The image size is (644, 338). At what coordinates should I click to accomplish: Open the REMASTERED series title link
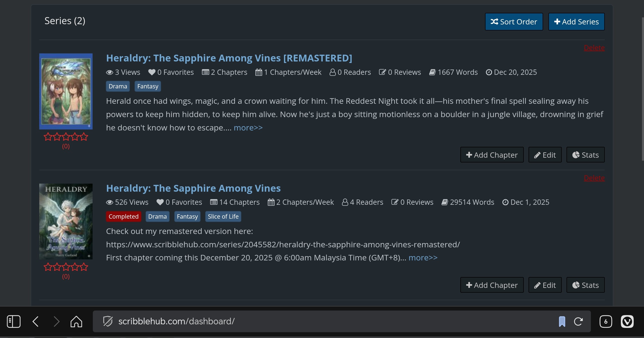(229, 58)
